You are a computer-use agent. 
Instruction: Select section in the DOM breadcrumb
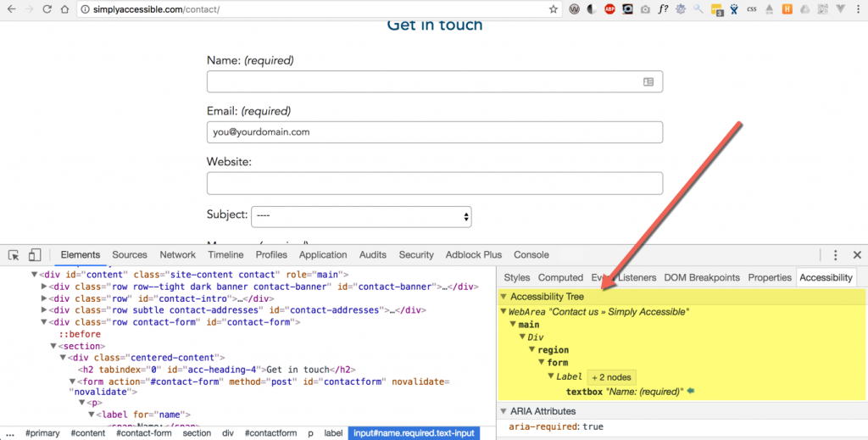pyautogui.click(x=197, y=433)
